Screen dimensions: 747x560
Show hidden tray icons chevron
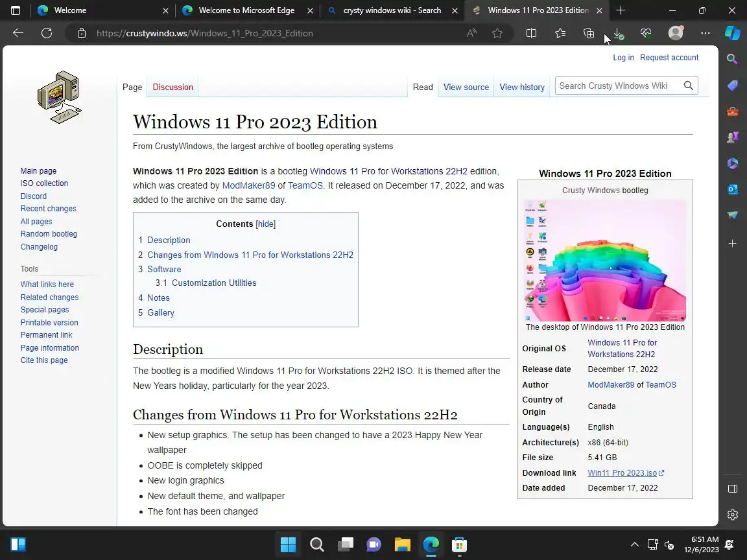click(x=635, y=544)
